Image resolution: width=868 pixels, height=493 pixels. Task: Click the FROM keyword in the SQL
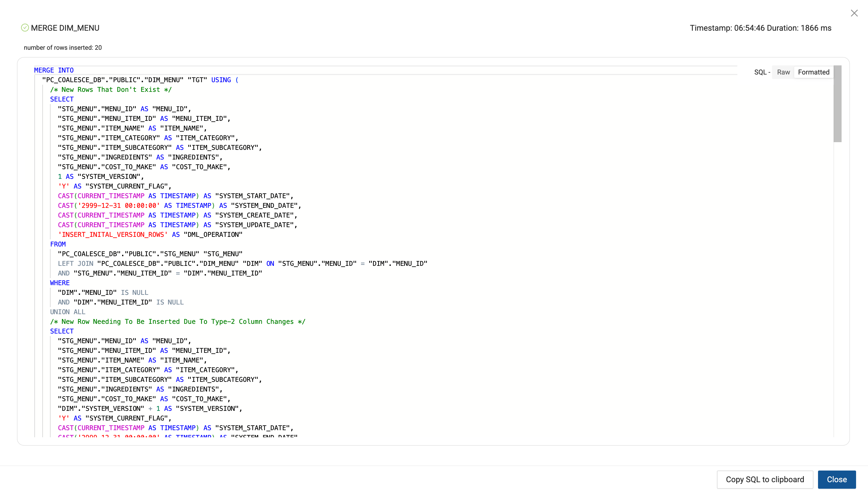click(x=58, y=244)
